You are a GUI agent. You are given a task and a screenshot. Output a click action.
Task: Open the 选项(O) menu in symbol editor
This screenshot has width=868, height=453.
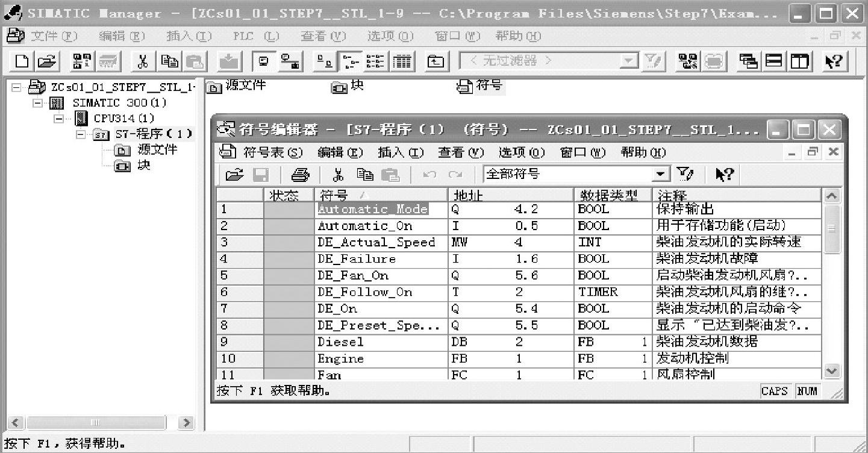click(x=522, y=152)
